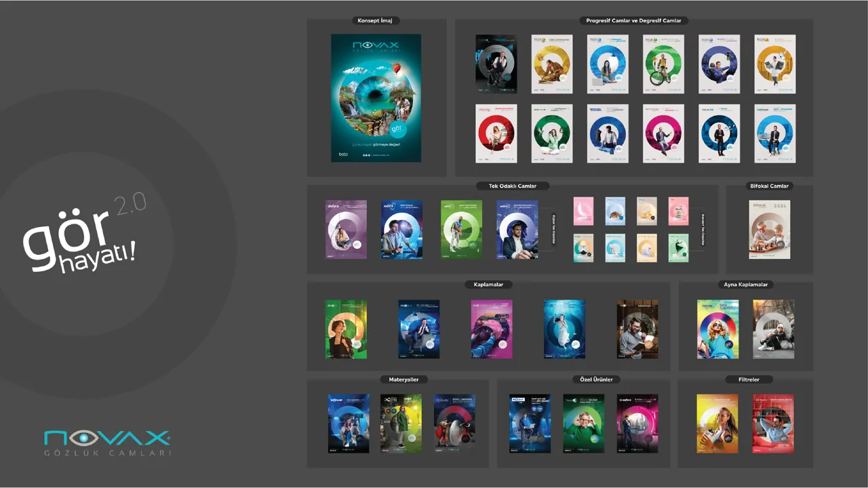868x488 pixels.
Task: Select the Bifokal chess players poster
Action: click(x=770, y=230)
